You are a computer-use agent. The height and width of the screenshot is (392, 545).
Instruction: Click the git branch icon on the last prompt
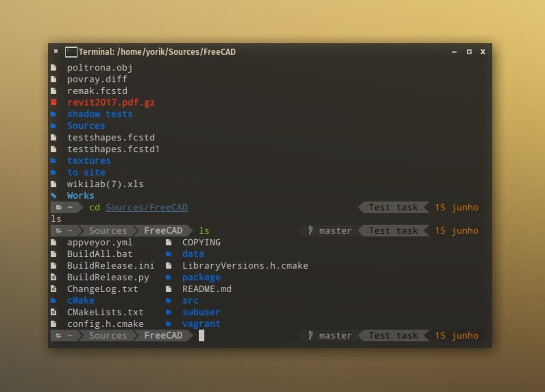pos(311,335)
